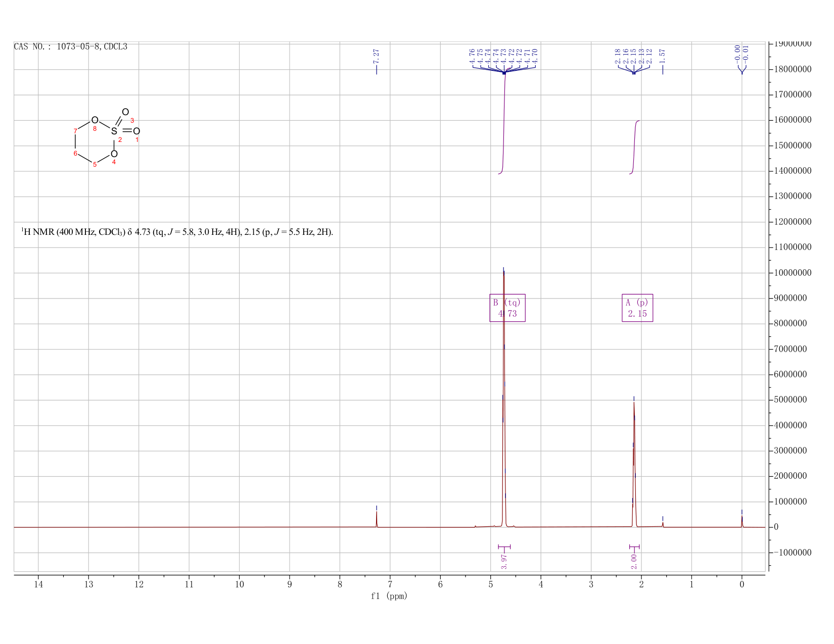Click the f1 (ppm) axis label

pyautogui.click(x=389, y=596)
